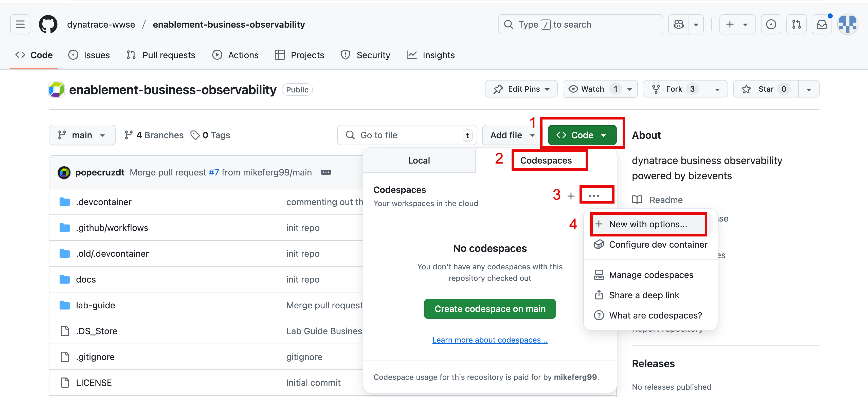868x397 pixels.
Task: Star the repository
Action: [x=766, y=89]
